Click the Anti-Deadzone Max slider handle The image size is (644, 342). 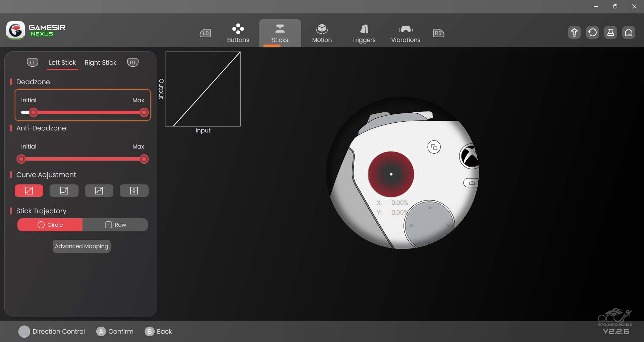144,159
